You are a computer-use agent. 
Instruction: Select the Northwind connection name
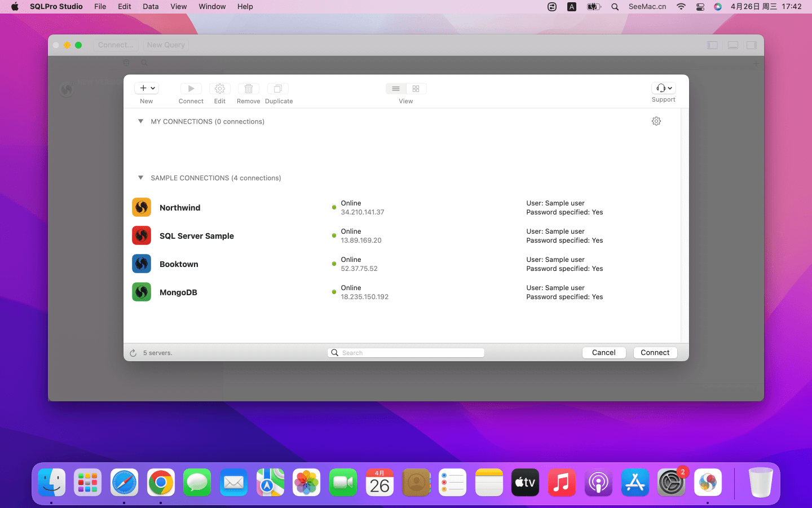pyautogui.click(x=180, y=208)
